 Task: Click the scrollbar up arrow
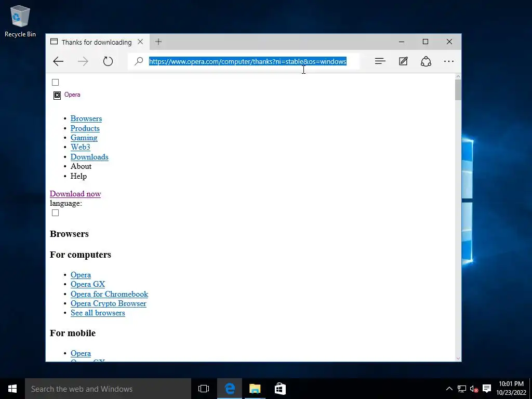tap(458, 77)
